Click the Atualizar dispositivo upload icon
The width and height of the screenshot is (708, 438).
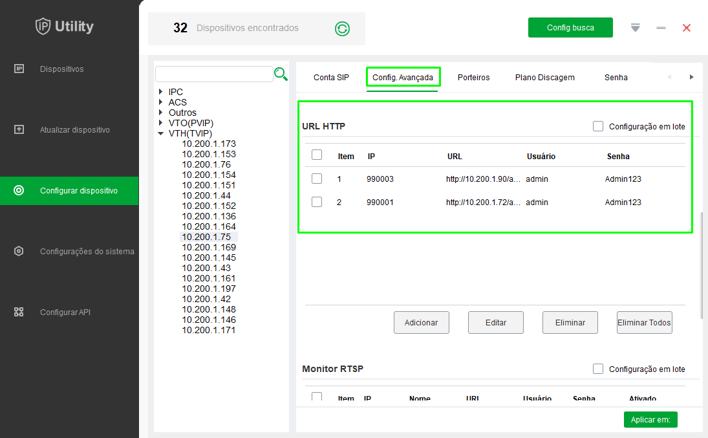19,130
